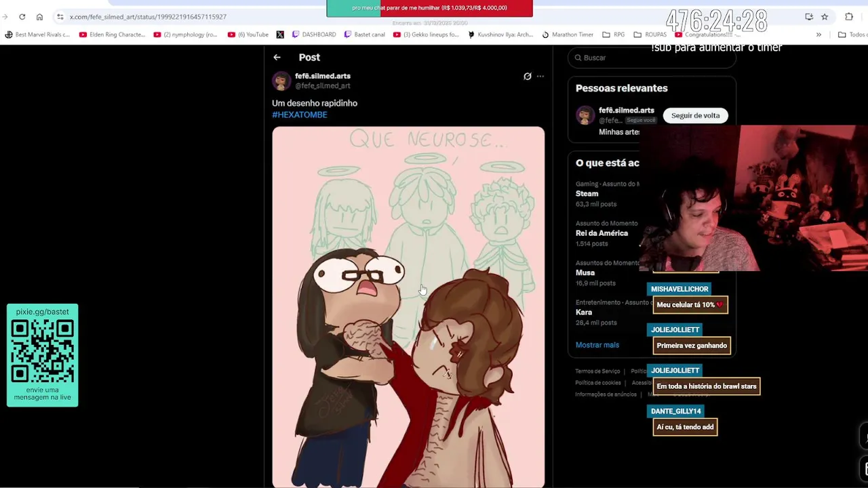868x488 pixels.
Task: Open the fefê.silmed.arts author name
Action: pyautogui.click(x=323, y=76)
